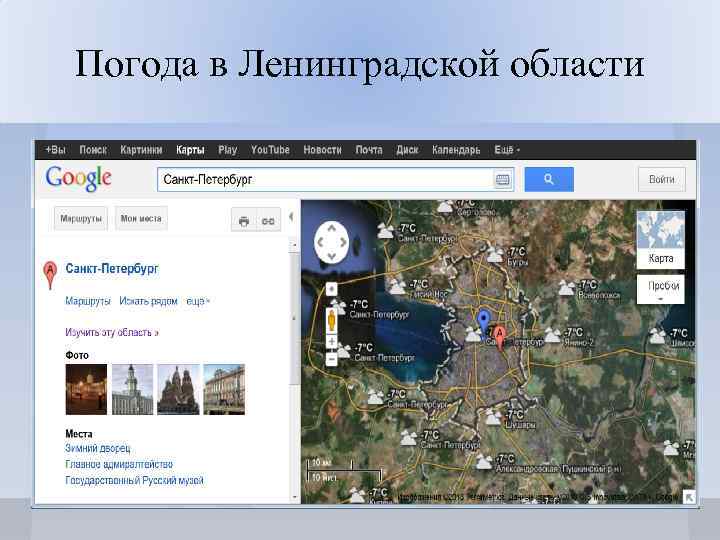Open Новости in the top bar
Image resolution: width=720 pixels, height=540 pixels.
(x=322, y=150)
